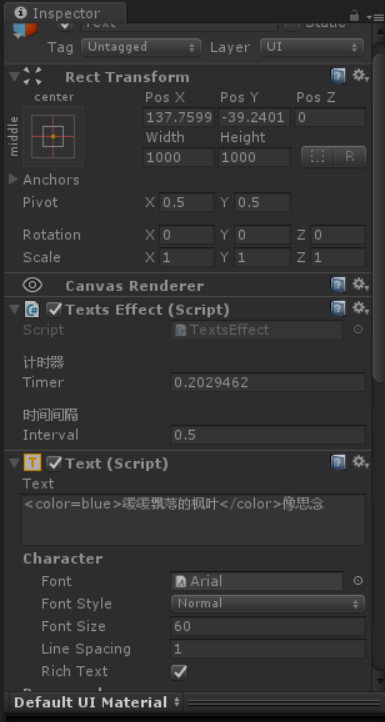Viewport: 385px width, 722px height.
Task: Select the Inspector tab
Action: pos(64,13)
